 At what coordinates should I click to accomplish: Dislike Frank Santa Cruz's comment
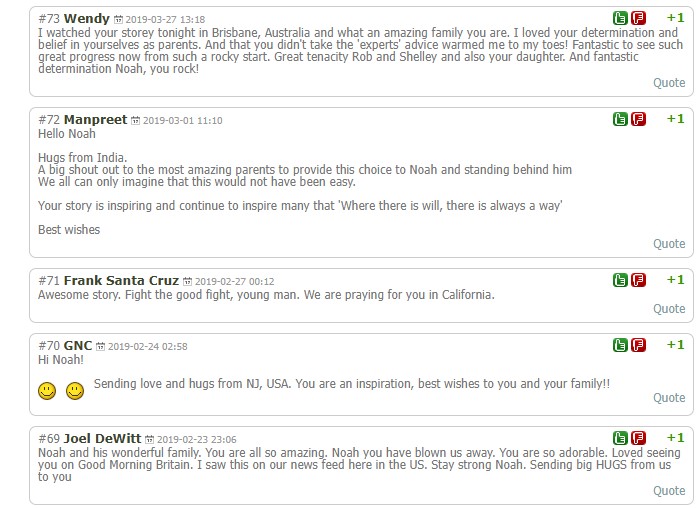(639, 280)
